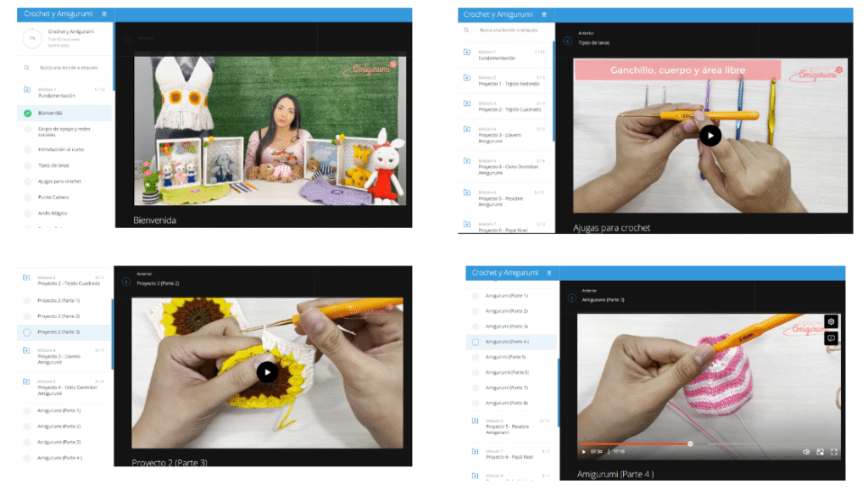Screen dimensions: 868x496
Task: Enter fullscreen on Amigurumi Parte 4 video
Action: (x=834, y=452)
